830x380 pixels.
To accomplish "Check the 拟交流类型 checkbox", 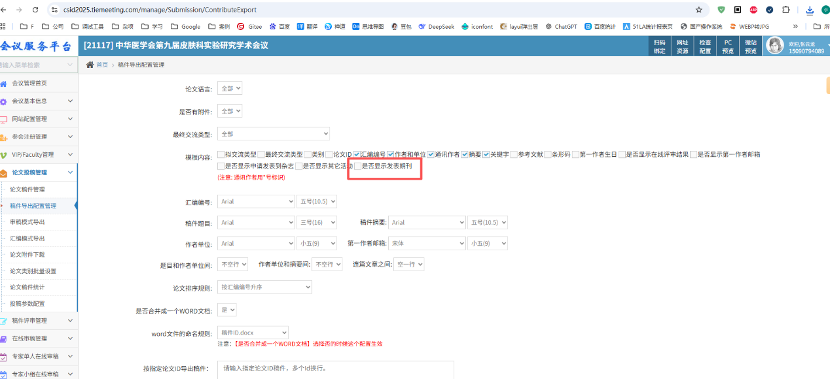I will tap(221, 155).
